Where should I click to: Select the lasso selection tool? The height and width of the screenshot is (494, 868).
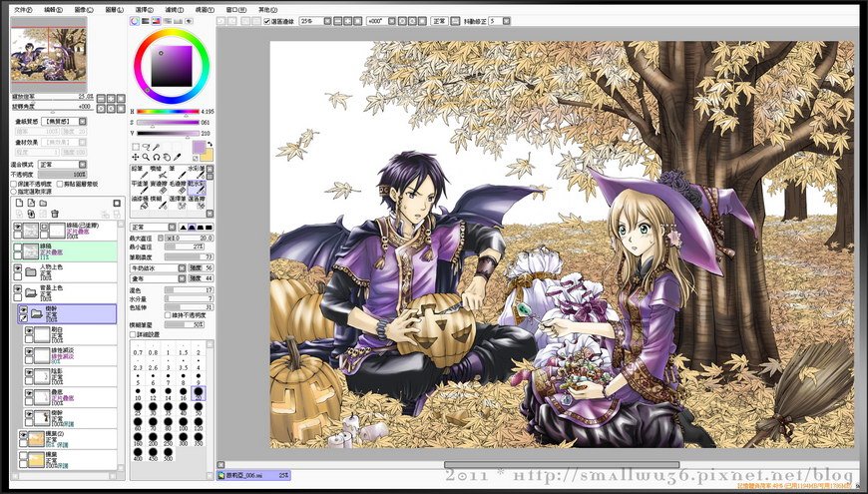click(x=146, y=148)
